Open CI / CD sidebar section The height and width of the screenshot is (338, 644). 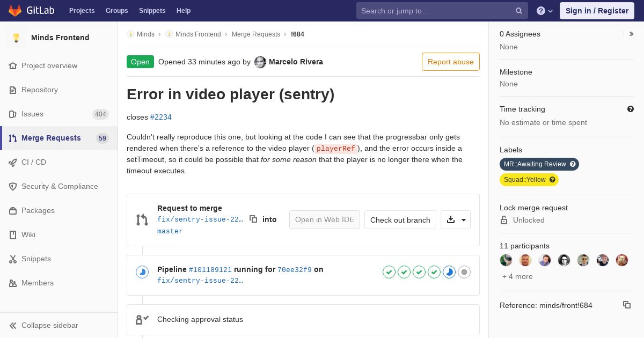point(59,162)
